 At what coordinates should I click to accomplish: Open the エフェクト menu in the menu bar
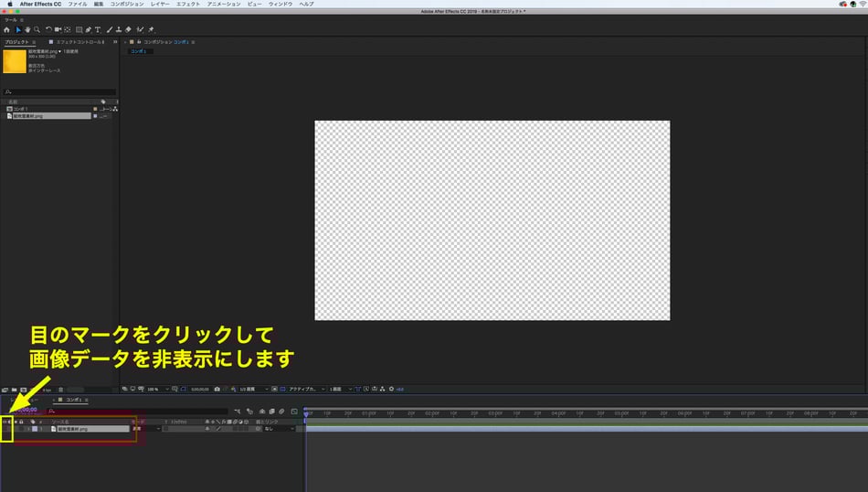pyautogui.click(x=187, y=5)
